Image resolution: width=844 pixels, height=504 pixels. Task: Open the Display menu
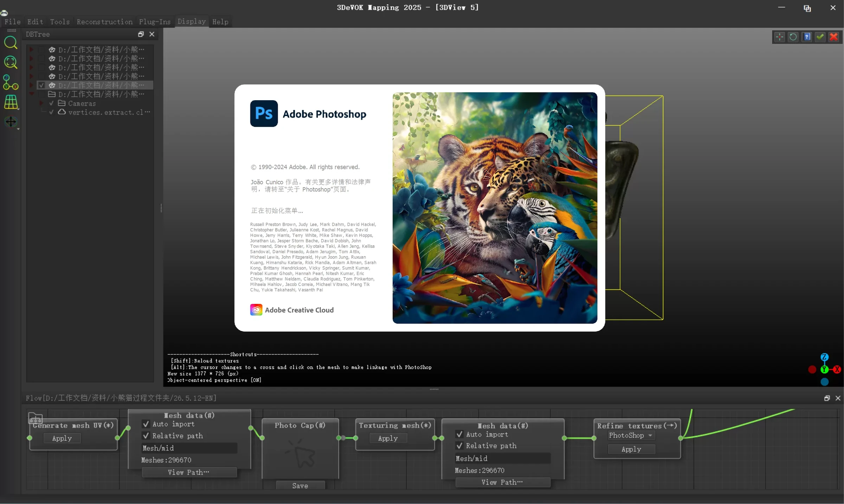pyautogui.click(x=192, y=21)
